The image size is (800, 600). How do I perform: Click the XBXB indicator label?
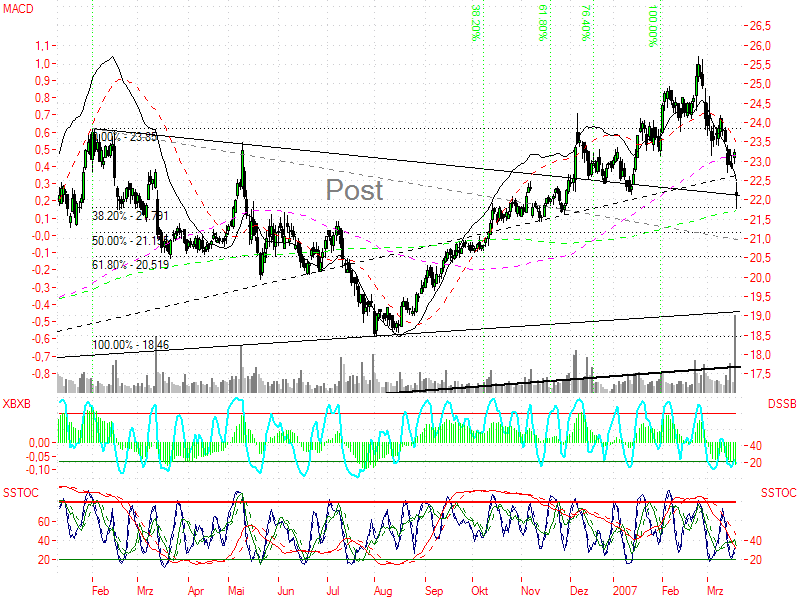[x=17, y=403]
